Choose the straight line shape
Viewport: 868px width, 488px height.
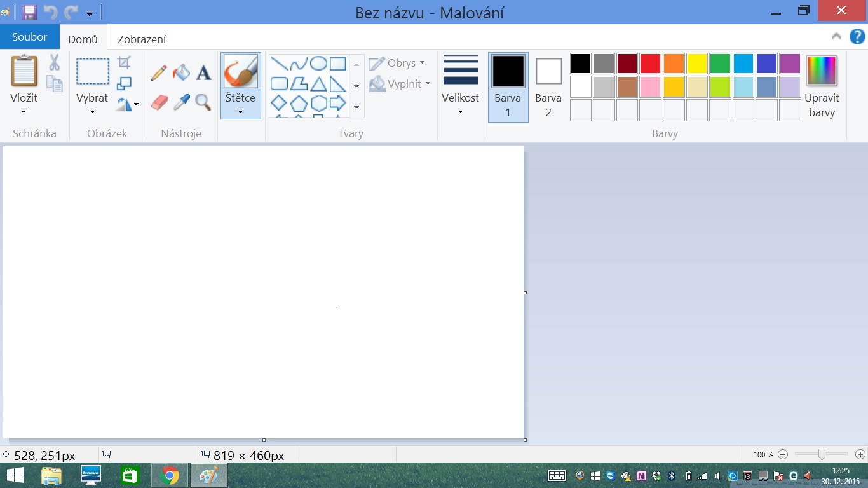coord(280,64)
